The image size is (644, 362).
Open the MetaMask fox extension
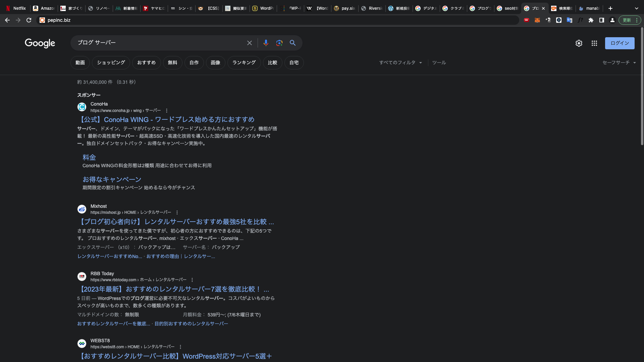[x=537, y=20]
